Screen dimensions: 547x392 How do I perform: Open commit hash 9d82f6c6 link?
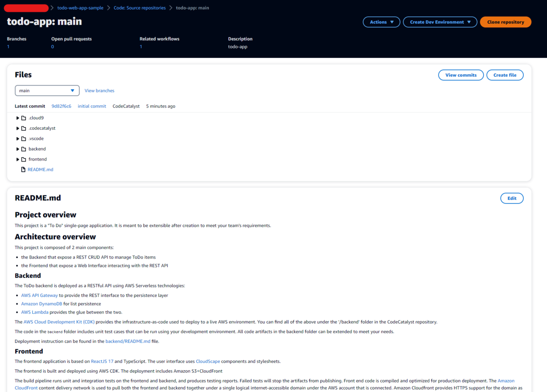point(61,106)
